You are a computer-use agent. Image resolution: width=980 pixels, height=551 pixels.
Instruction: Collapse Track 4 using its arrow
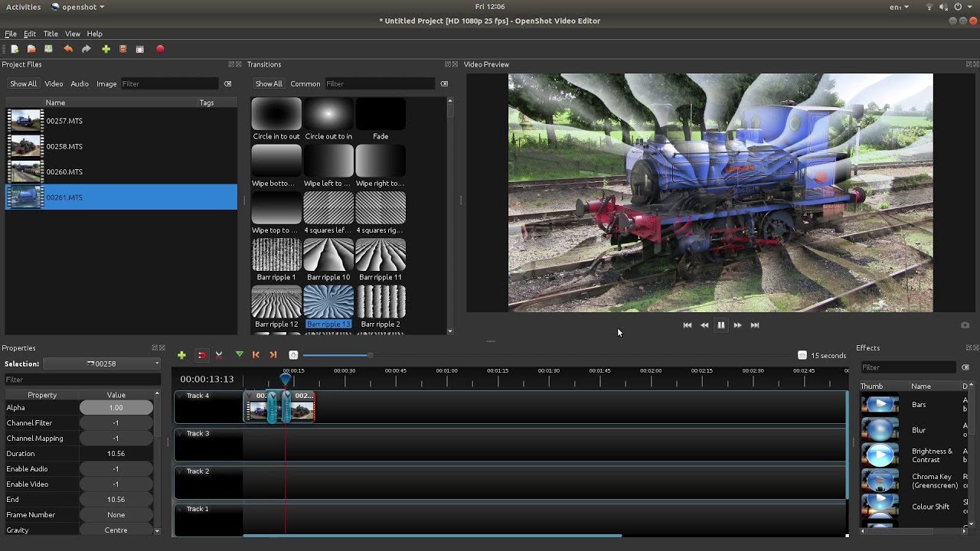(180, 396)
